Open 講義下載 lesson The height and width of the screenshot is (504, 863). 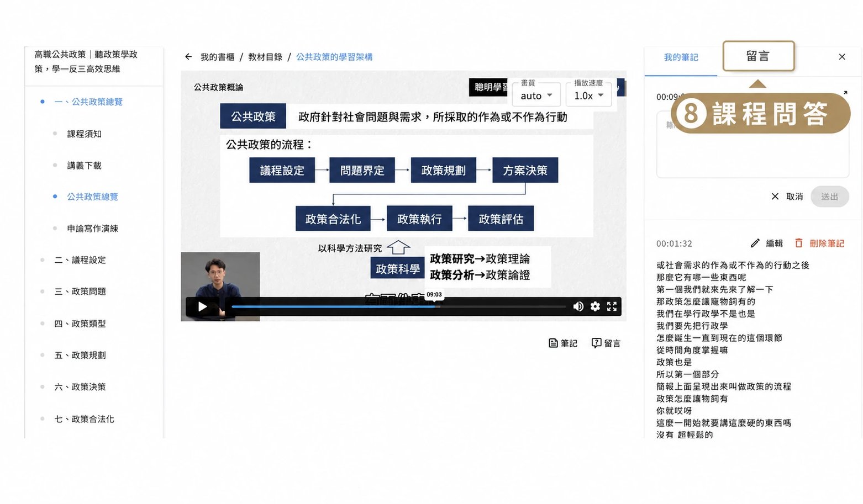[x=84, y=165]
